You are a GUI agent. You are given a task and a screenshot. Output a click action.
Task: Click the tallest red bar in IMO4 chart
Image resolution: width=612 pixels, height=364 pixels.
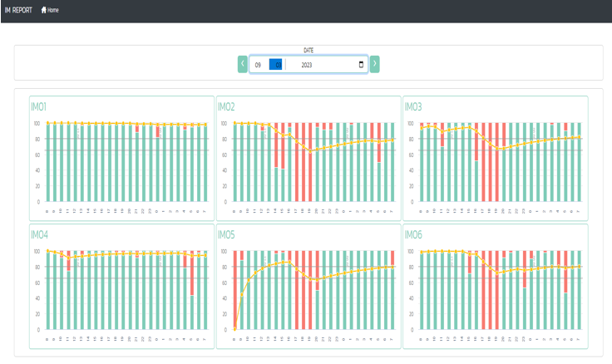192,273
